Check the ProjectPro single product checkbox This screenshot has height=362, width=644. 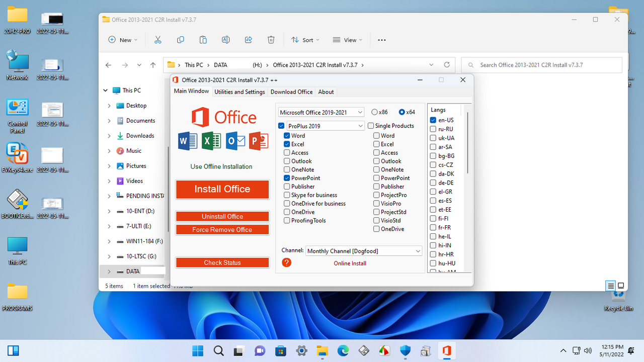pos(376,195)
